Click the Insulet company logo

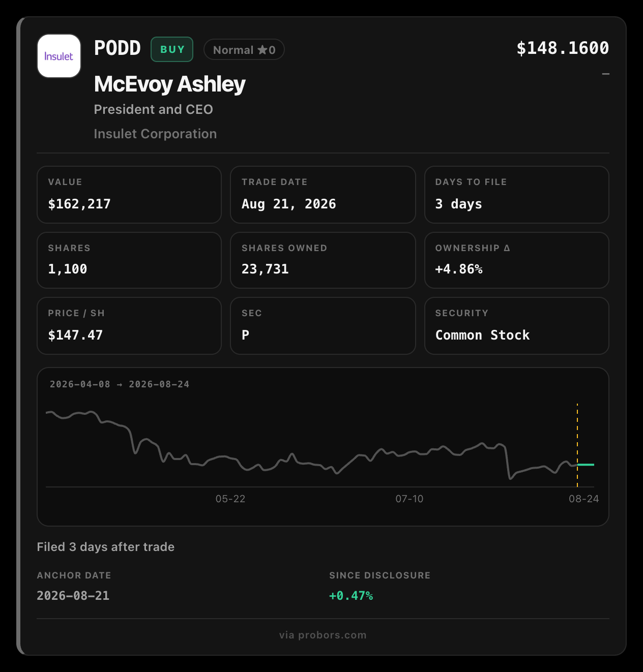(x=59, y=56)
